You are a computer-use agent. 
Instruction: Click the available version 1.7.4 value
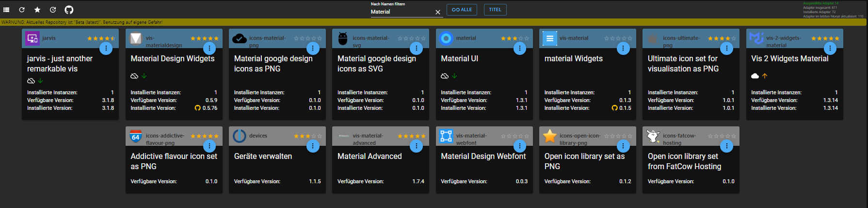click(418, 181)
